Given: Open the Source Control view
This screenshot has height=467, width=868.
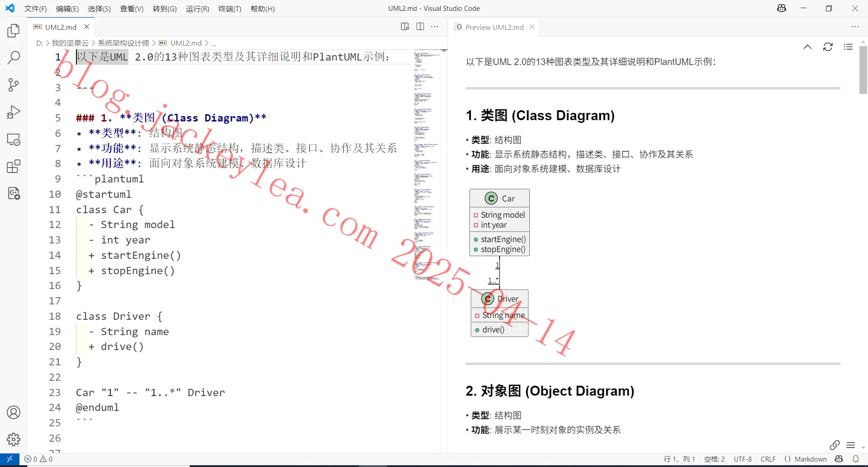Looking at the screenshot, I should click(x=14, y=85).
